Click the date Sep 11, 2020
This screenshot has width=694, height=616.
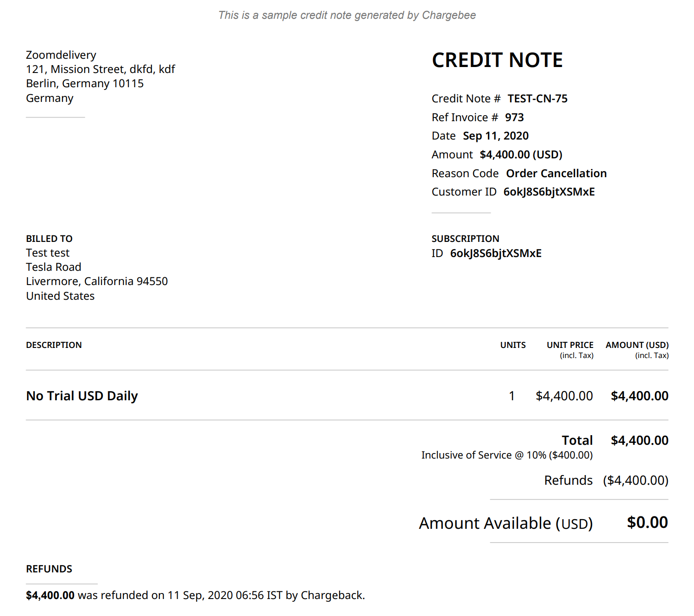[495, 136]
